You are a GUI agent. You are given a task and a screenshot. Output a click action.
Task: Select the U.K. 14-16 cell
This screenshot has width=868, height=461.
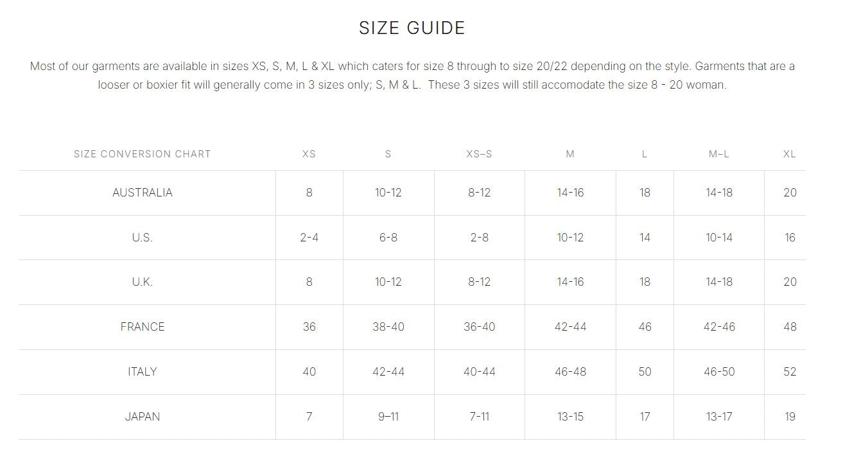pyautogui.click(x=570, y=282)
